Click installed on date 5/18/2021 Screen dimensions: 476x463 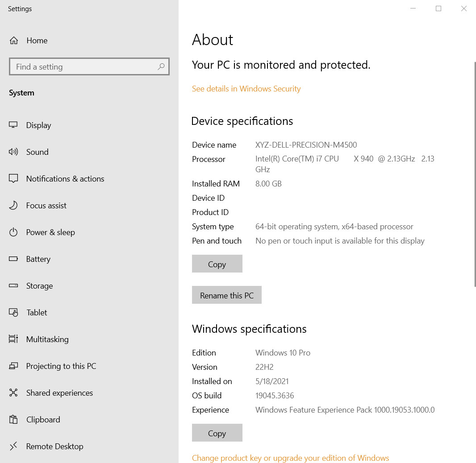tap(272, 381)
